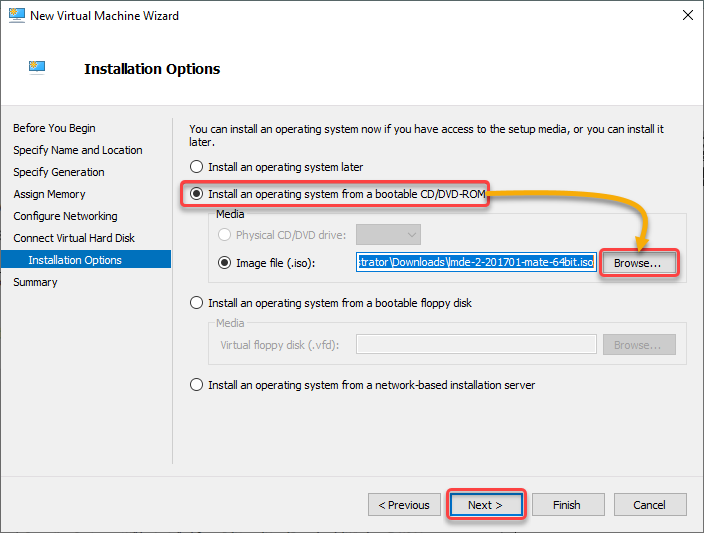This screenshot has height=533, width=704.
Task: Click the ISO image file path field
Action: tap(476, 262)
